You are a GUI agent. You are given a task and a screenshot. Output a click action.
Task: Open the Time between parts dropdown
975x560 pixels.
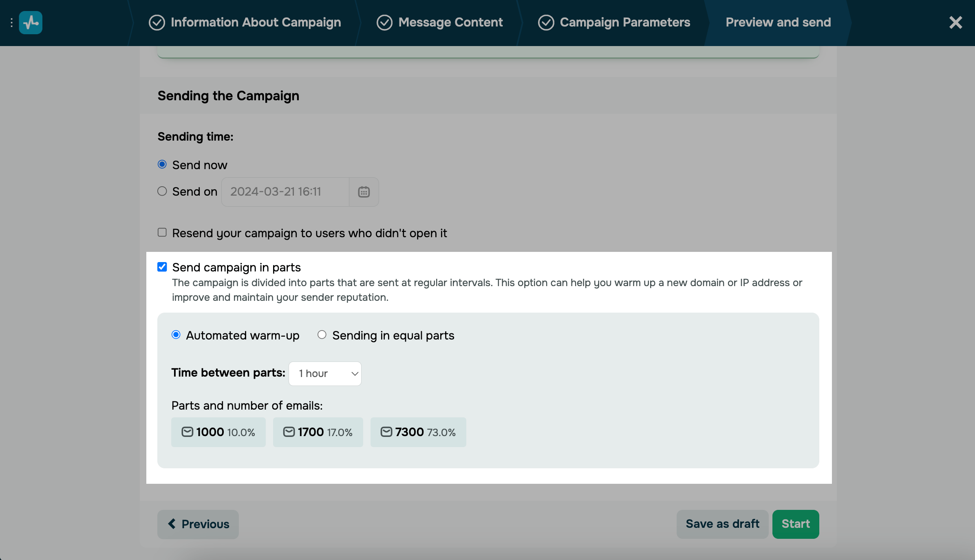(325, 374)
